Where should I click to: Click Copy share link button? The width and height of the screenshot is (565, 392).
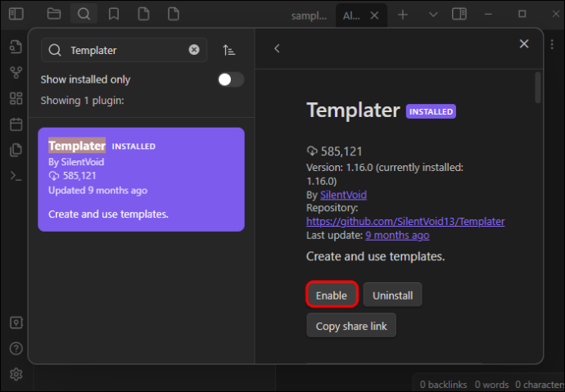tap(351, 326)
